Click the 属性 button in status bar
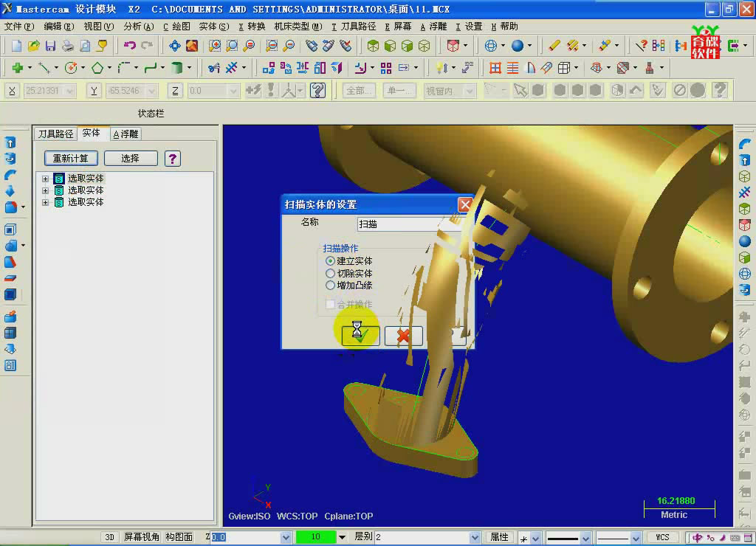The image size is (756, 546). point(499,537)
